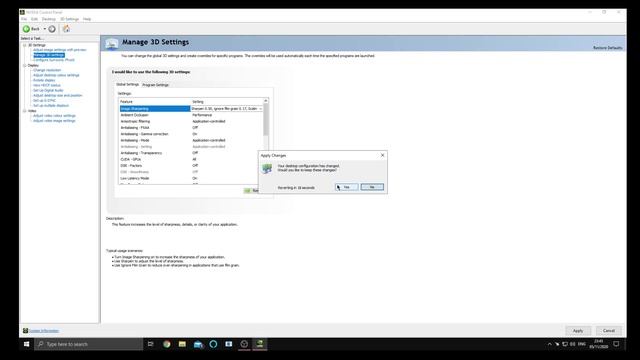This screenshot has width=640, height=360.
Task: Click the Restore Defaults link
Action: pos(607,48)
